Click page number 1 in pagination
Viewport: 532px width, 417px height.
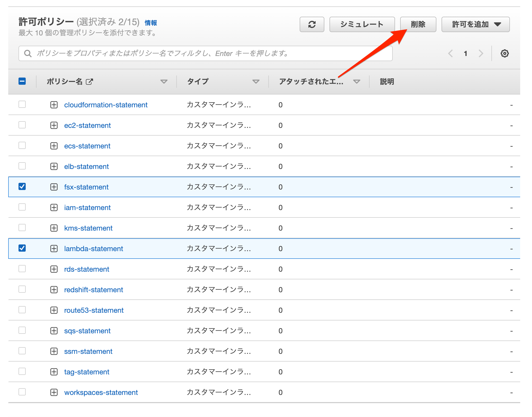click(x=465, y=53)
